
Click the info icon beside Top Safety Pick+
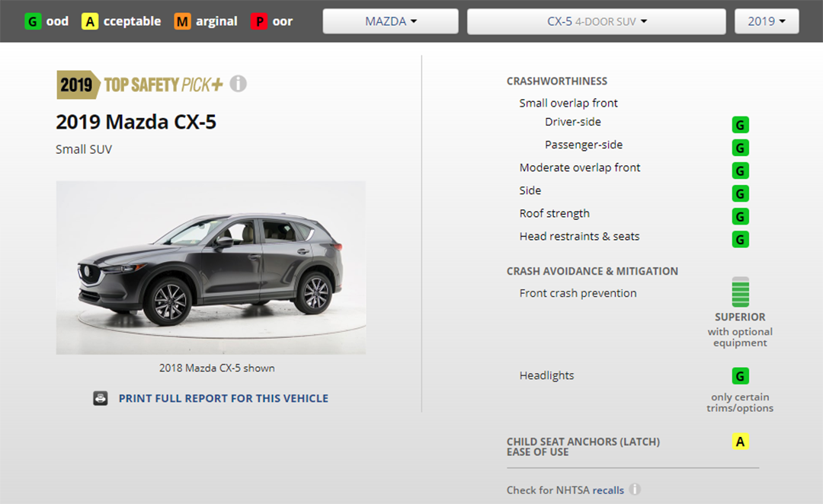[x=239, y=84]
